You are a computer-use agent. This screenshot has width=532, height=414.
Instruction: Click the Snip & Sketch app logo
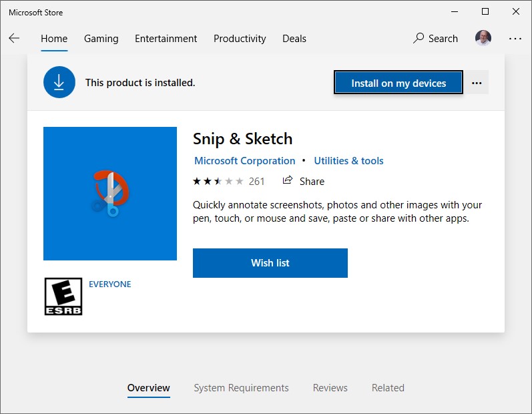click(110, 194)
